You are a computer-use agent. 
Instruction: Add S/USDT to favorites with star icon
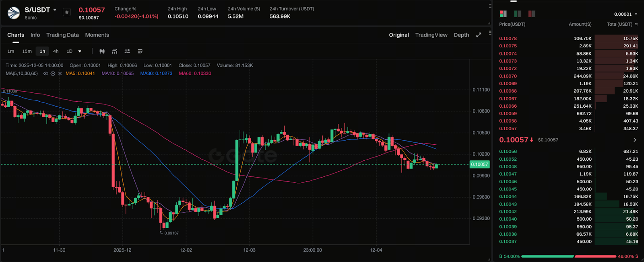[67, 12]
